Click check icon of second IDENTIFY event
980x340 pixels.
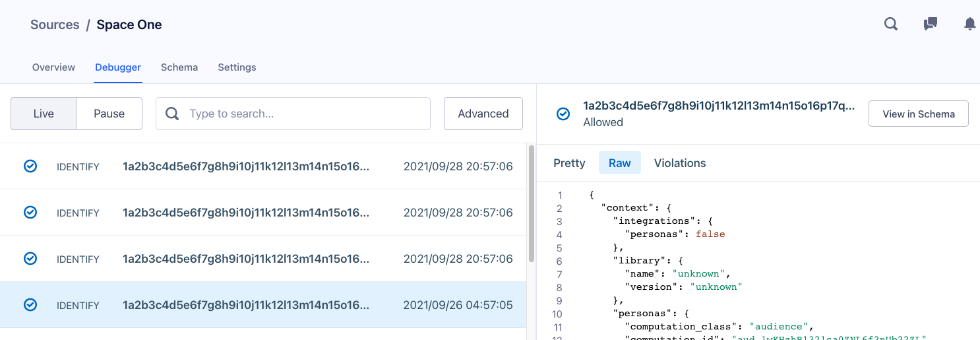pos(30,213)
